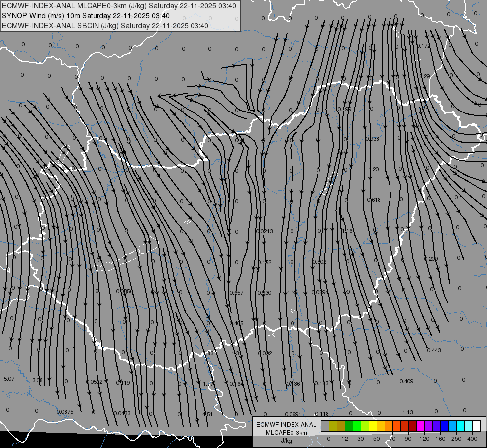
Task: Click the amber legend swatch above 50
Action: coord(381,426)
